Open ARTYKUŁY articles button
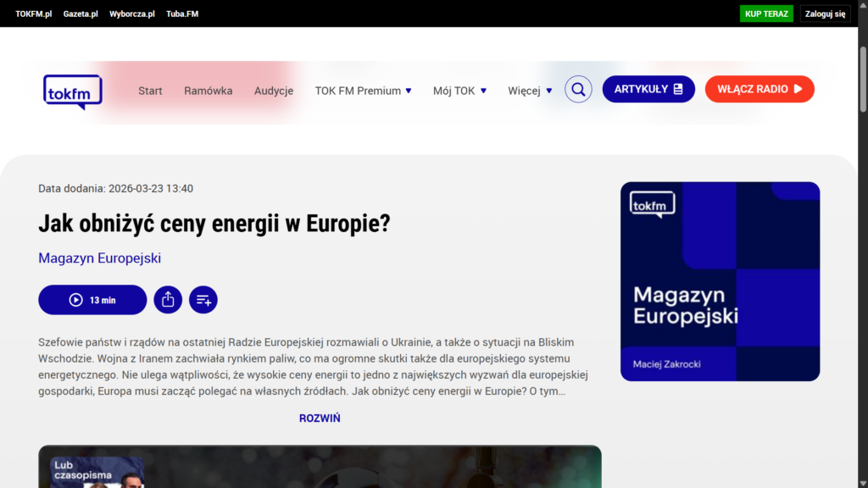 tap(648, 89)
